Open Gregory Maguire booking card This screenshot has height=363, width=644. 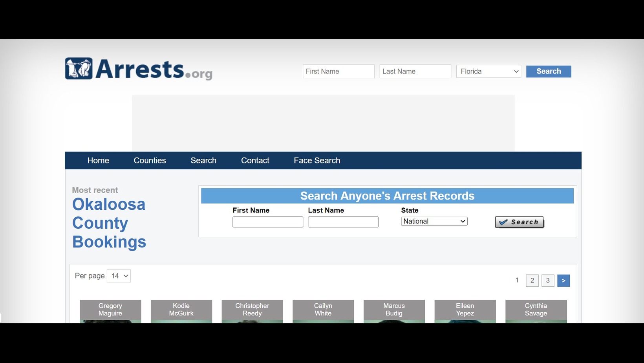coord(110,311)
